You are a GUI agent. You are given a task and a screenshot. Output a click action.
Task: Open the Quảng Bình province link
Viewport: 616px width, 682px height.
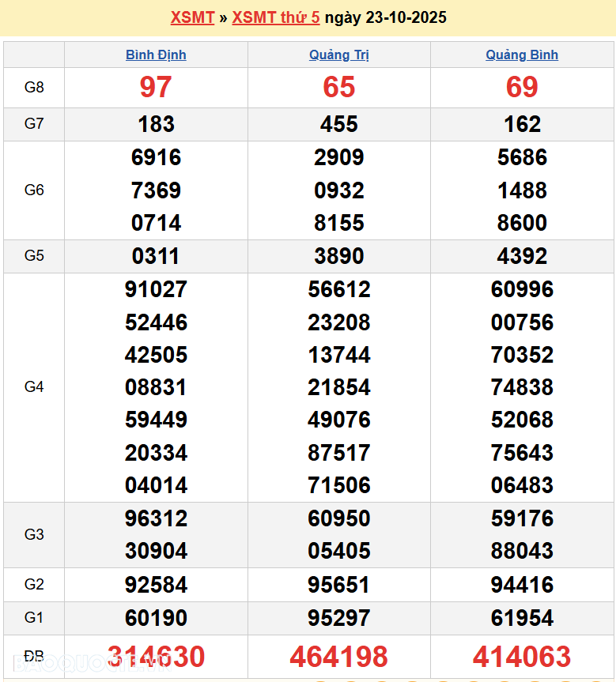[522, 55]
